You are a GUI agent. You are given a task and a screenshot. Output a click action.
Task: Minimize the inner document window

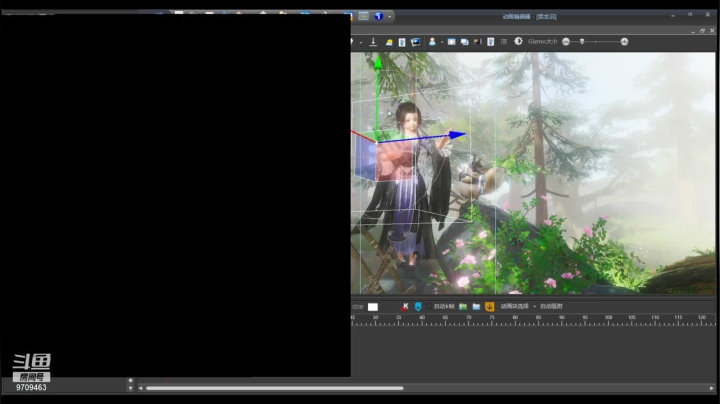pos(692,31)
